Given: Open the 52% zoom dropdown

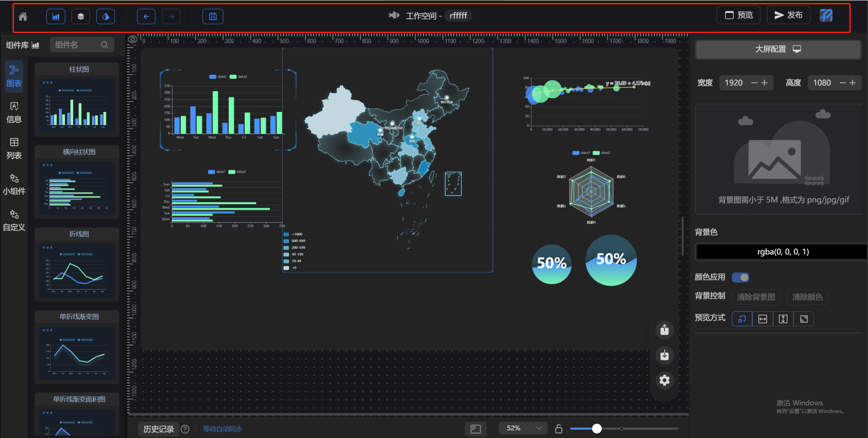Looking at the screenshot, I should 523,428.
